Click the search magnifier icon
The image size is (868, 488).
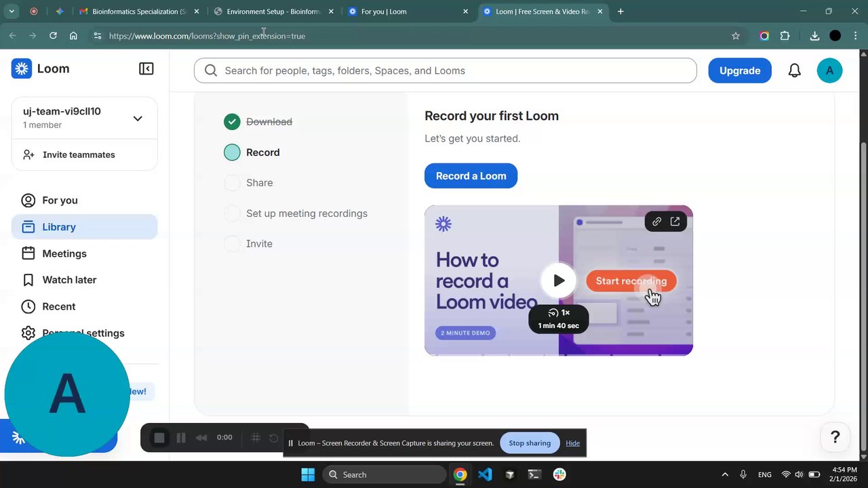pyautogui.click(x=211, y=70)
